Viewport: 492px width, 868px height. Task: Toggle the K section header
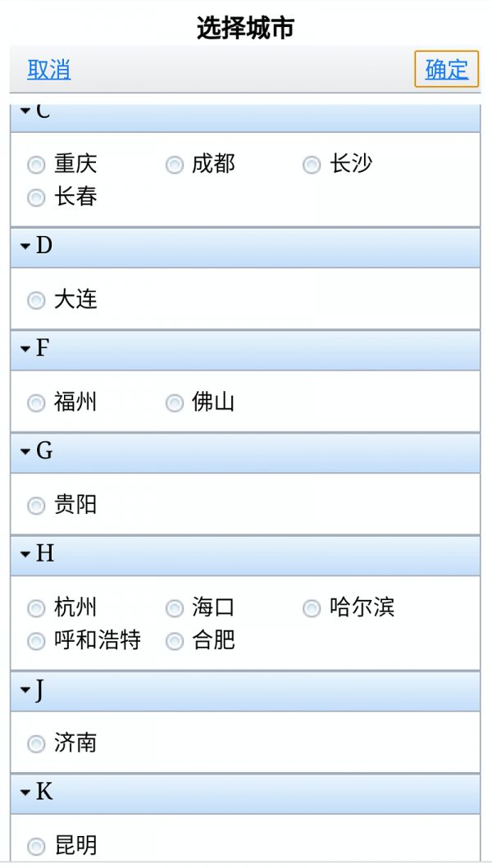tap(25, 793)
